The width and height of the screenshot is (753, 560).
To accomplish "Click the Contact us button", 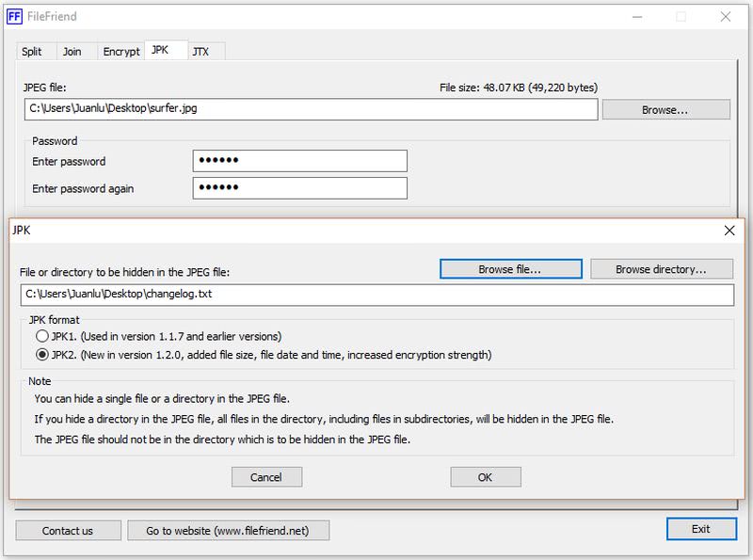I will point(68,531).
